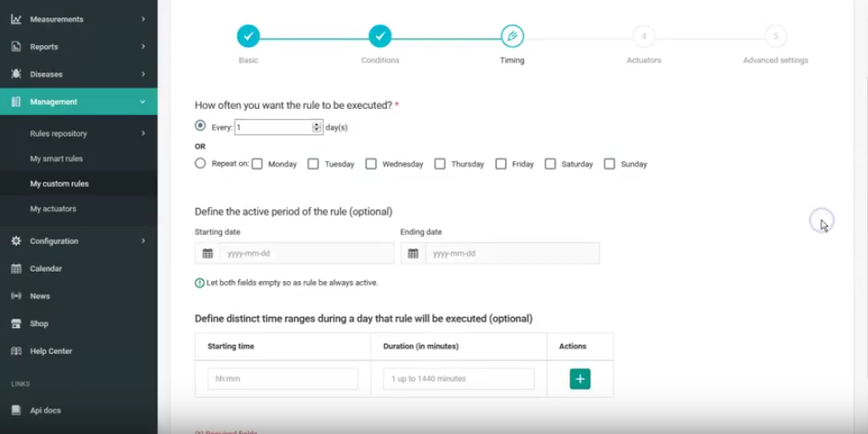The height and width of the screenshot is (434, 868).
Task: Select the 'Every' days radio button
Action: [x=200, y=125]
